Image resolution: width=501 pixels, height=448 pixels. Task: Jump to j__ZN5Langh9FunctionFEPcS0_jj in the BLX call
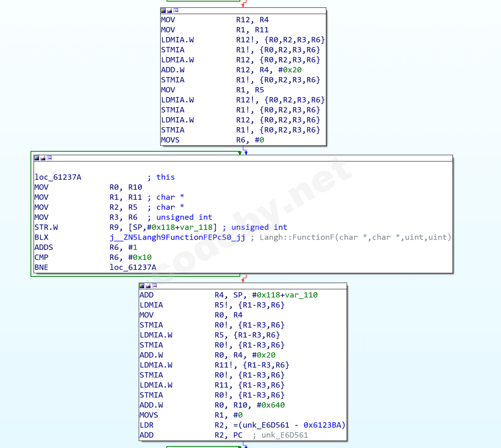(177, 237)
